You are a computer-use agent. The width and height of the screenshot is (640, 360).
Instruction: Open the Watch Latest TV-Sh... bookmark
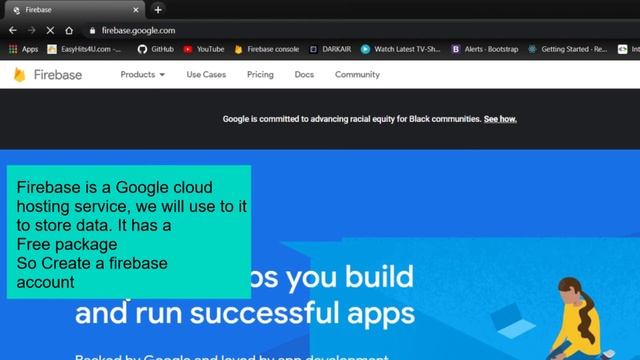pos(400,49)
